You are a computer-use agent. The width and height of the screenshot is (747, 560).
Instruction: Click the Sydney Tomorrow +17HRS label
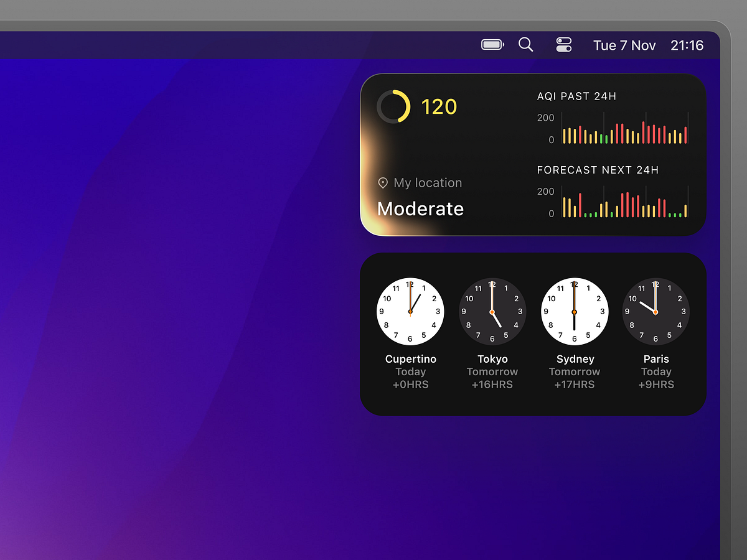click(575, 378)
